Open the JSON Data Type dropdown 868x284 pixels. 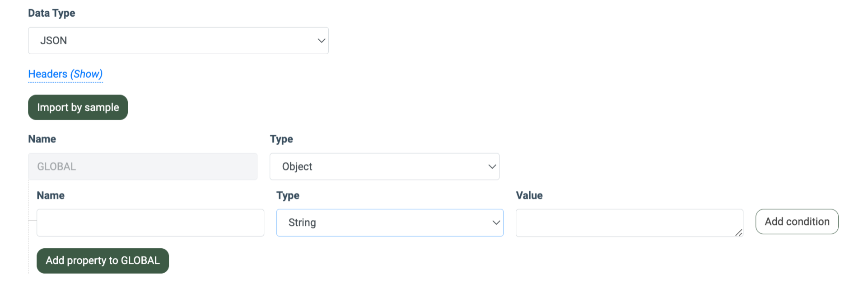pyautogui.click(x=178, y=41)
